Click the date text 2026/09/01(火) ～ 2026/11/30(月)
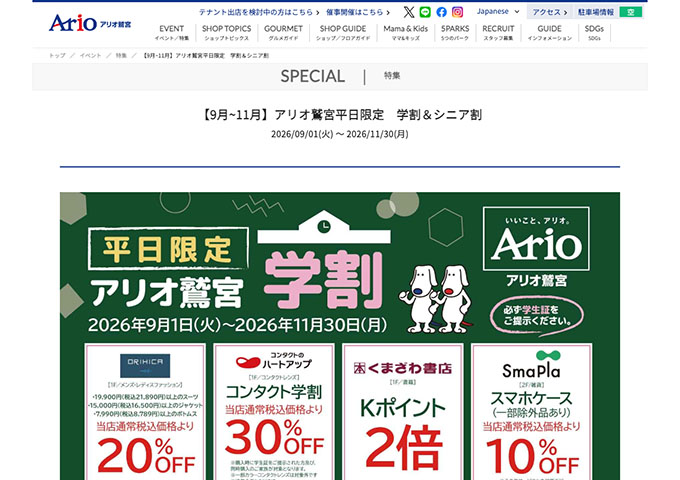Image resolution: width=680 pixels, height=480 pixels. click(340, 134)
